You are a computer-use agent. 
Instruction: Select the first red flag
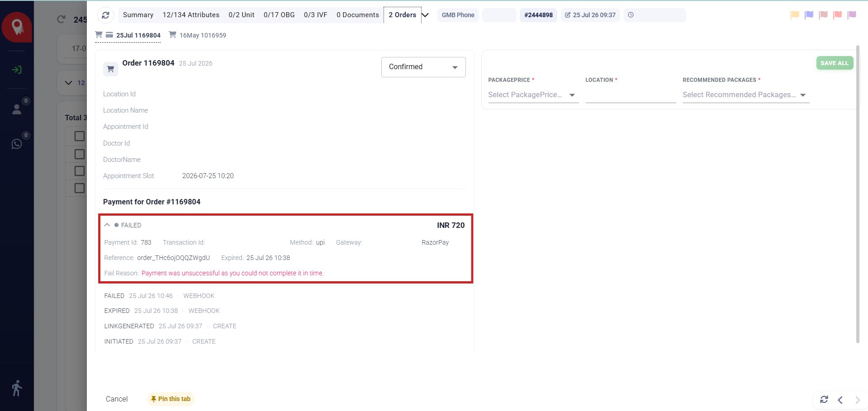pos(823,15)
